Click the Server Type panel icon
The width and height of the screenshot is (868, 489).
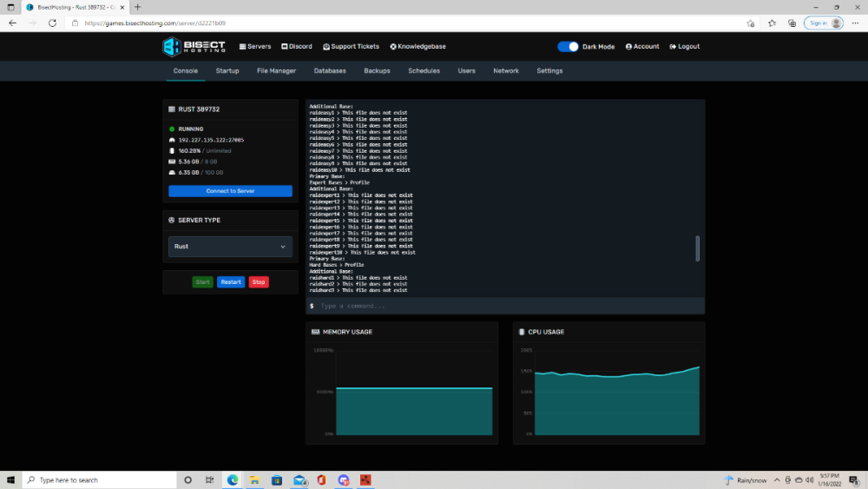(x=172, y=221)
